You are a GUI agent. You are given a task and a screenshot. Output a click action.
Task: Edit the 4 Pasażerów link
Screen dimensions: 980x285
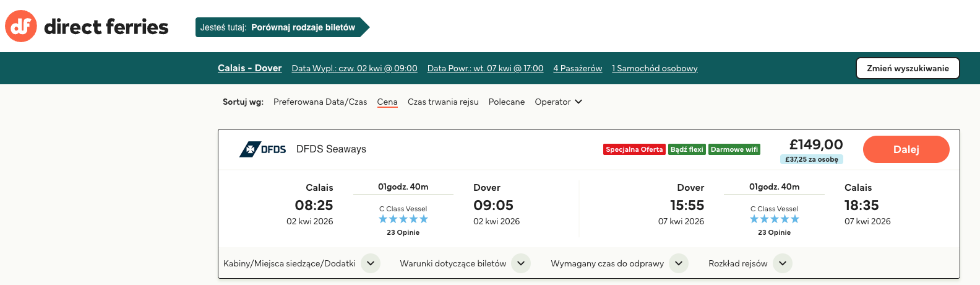click(577, 68)
